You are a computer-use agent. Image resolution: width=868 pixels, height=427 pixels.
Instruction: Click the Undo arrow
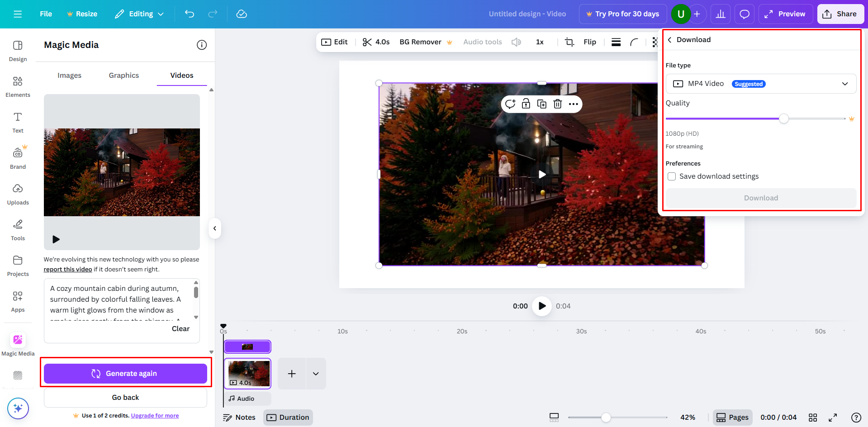190,14
